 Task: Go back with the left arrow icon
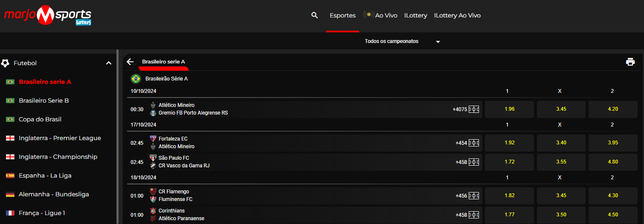[x=131, y=62]
